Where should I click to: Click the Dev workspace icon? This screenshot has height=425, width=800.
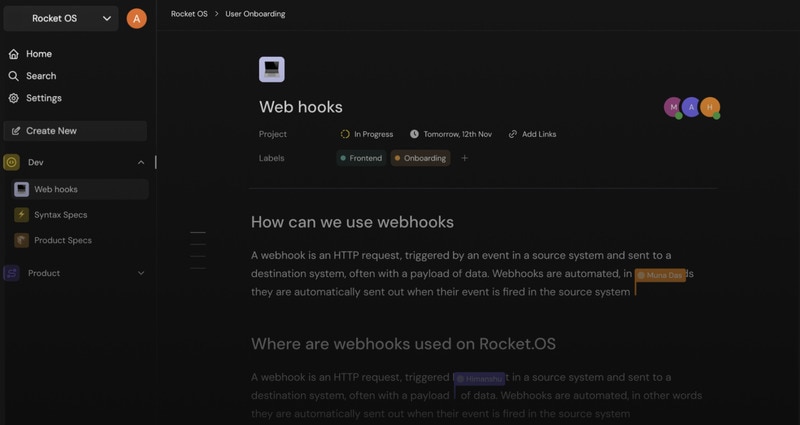point(12,162)
